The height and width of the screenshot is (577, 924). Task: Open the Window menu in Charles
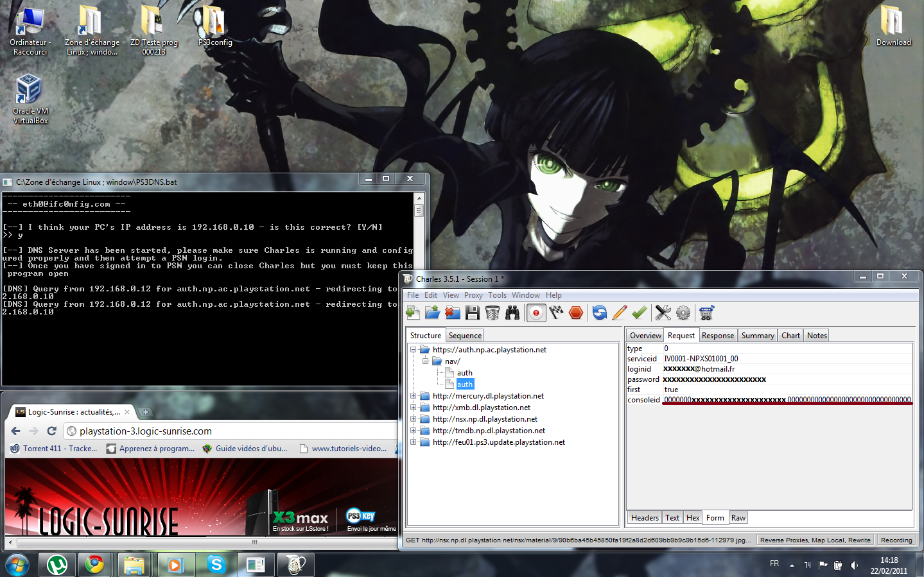tap(526, 295)
